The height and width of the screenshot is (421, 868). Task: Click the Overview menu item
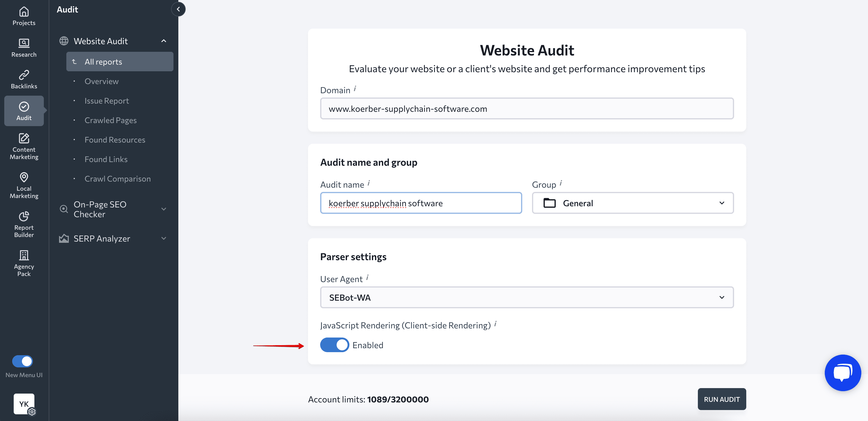(x=102, y=81)
